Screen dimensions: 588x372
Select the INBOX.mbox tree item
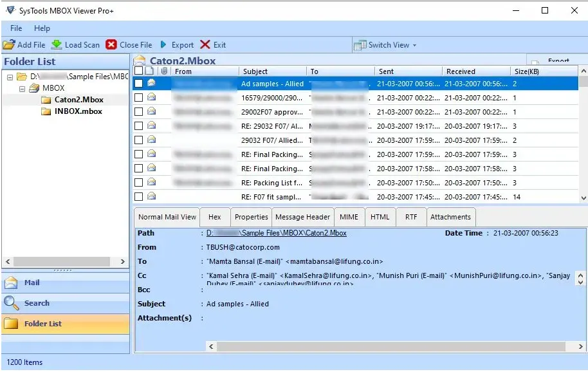pyautogui.click(x=78, y=111)
